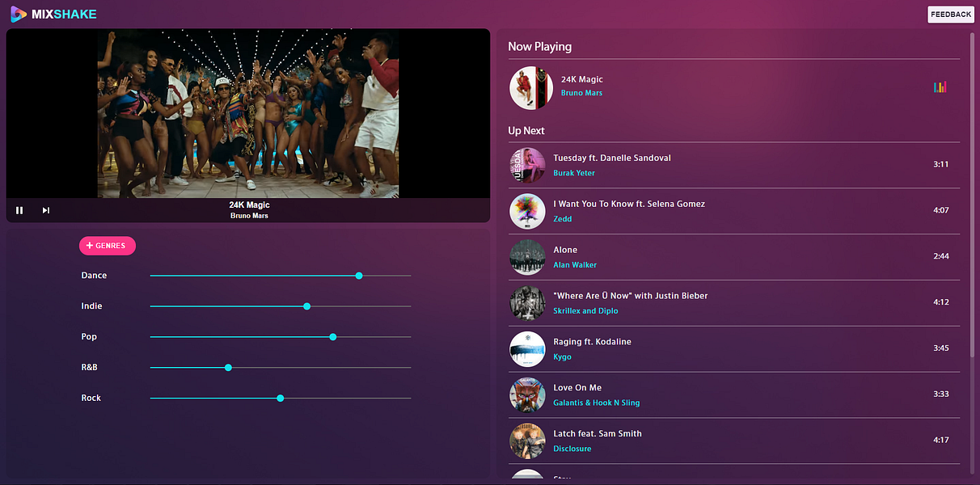Viewport: 980px width, 485px height.
Task: Click the 3:45 track duration
Action: (940, 348)
